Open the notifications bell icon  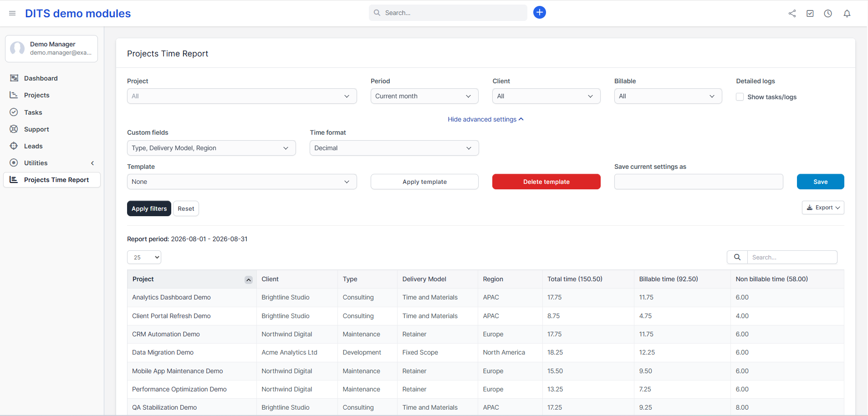tap(847, 13)
